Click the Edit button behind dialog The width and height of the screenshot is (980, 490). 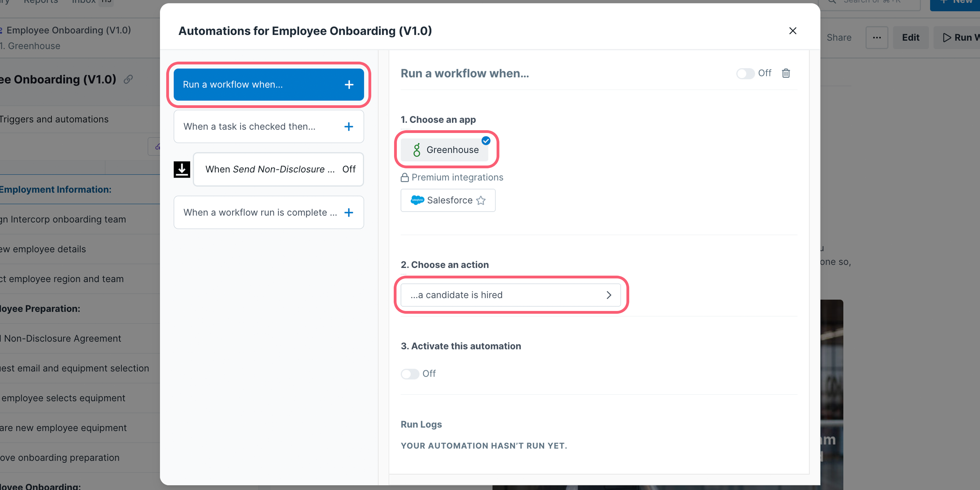(910, 38)
